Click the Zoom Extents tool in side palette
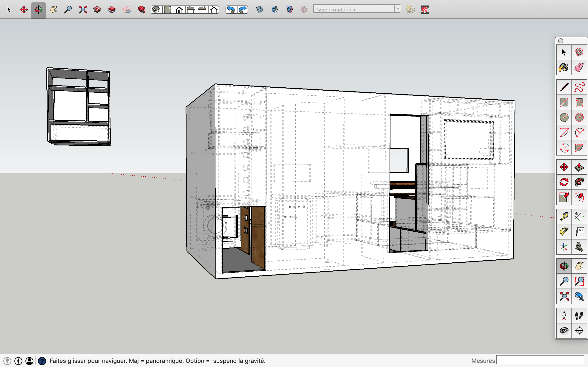 click(x=564, y=296)
